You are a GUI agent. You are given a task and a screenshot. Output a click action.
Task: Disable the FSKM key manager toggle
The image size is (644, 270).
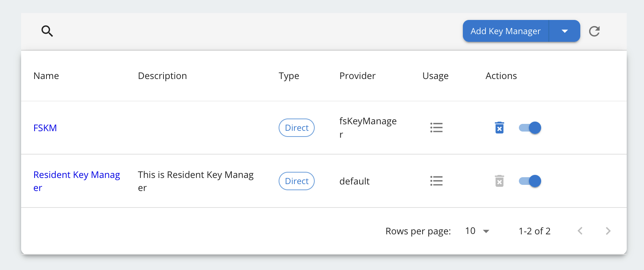point(530,128)
